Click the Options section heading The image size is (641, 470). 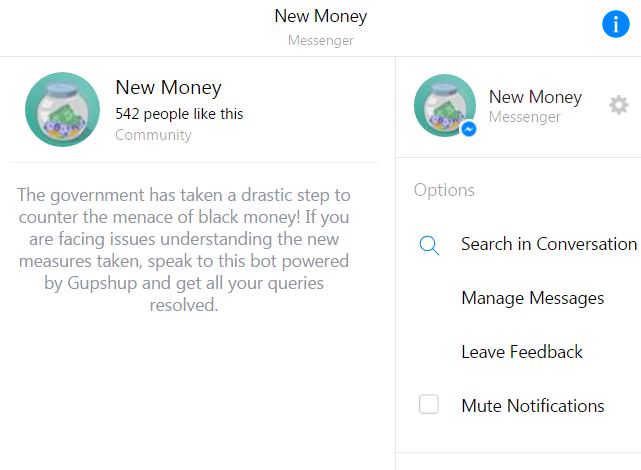click(444, 190)
